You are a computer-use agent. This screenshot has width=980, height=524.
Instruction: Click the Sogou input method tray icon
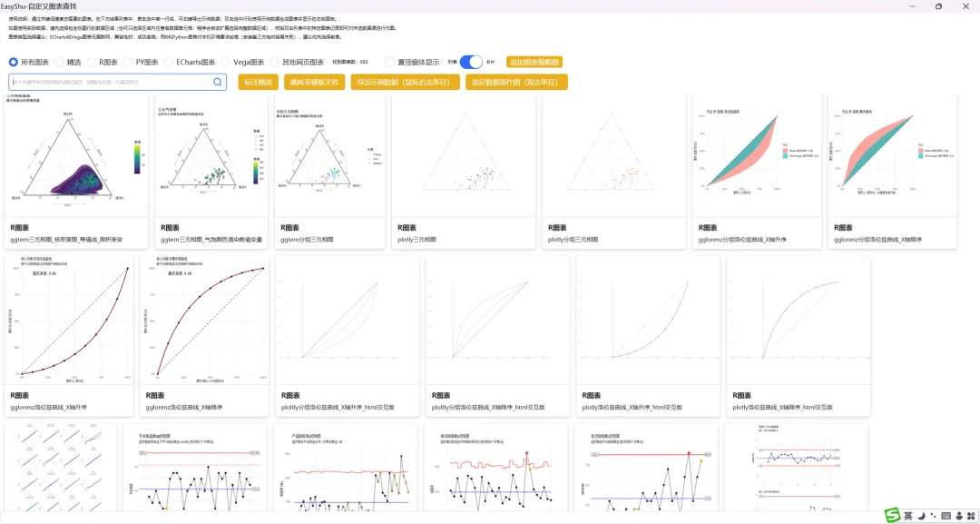pos(892,515)
